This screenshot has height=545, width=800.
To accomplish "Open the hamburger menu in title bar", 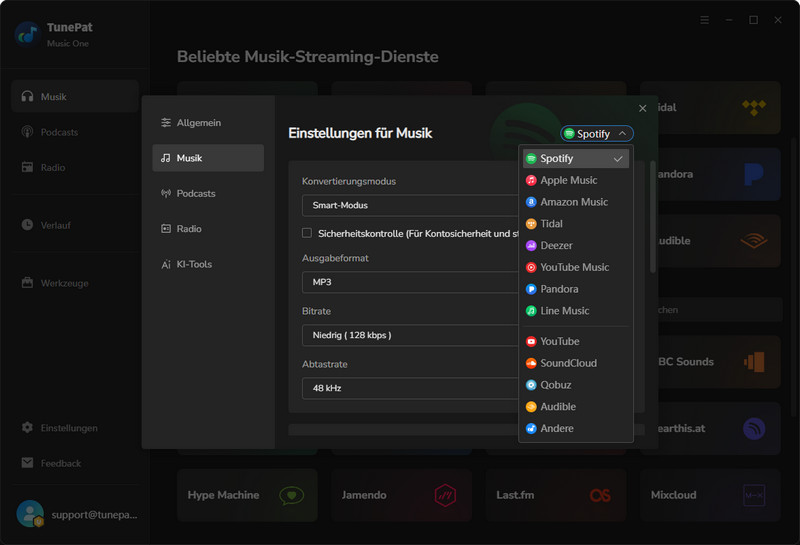I will coord(705,20).
